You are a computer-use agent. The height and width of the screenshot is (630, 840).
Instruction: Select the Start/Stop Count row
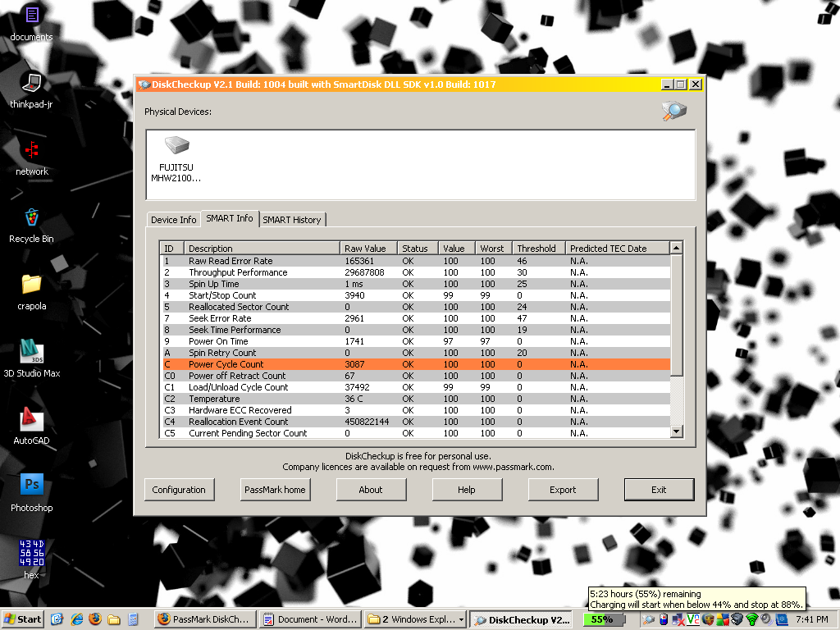pos(416,295)
